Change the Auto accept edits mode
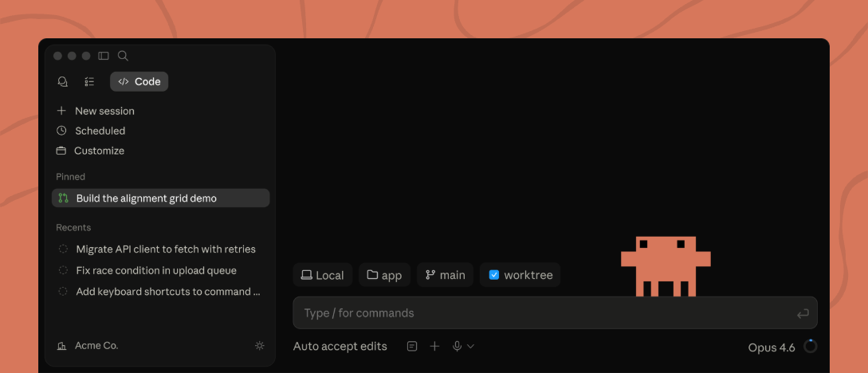 pyautogui.click(x=340, y=347)
